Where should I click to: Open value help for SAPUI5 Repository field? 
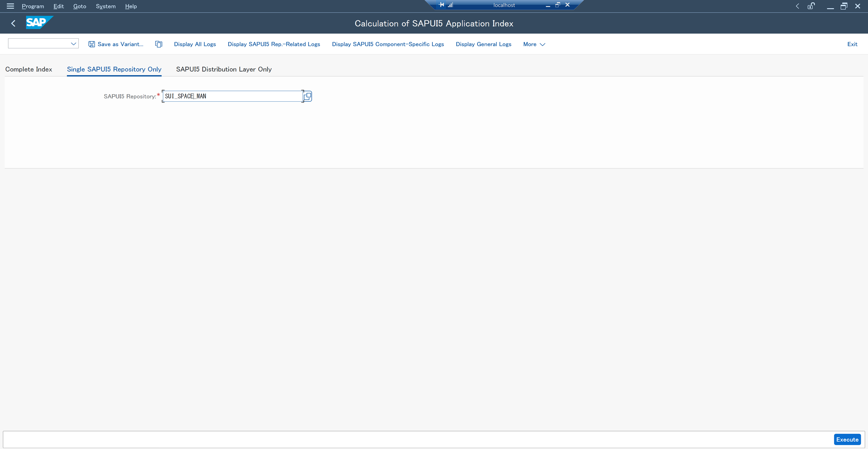[307, 96]
